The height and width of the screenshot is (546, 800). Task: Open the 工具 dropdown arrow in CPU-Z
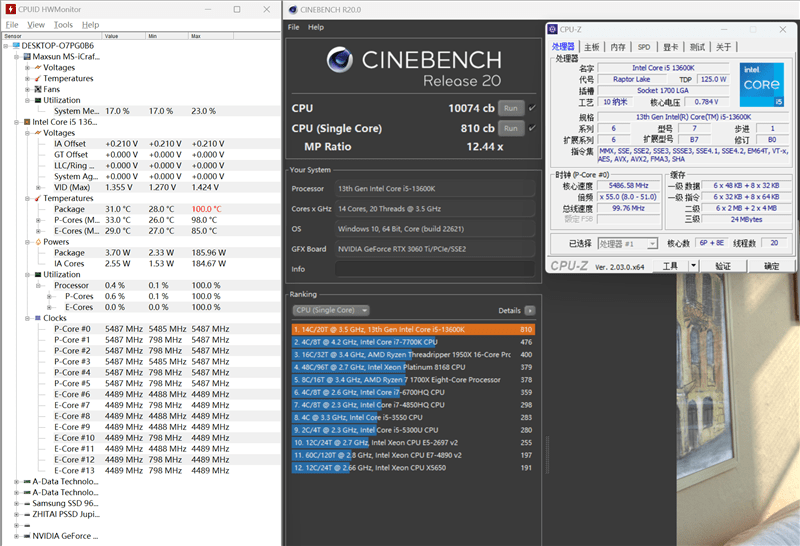click(693, 266)
